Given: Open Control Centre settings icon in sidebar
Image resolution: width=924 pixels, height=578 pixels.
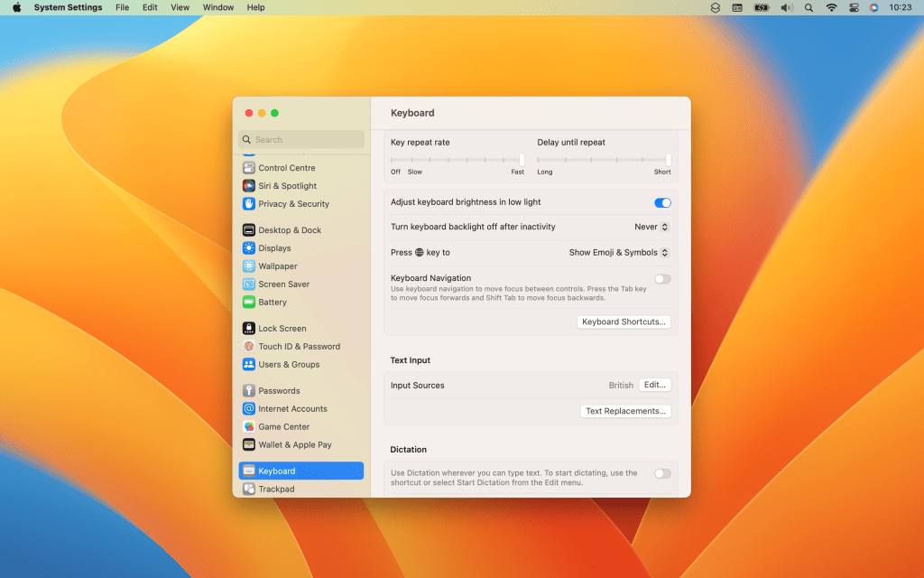Looking at the screenshot, I should [249, 167].
